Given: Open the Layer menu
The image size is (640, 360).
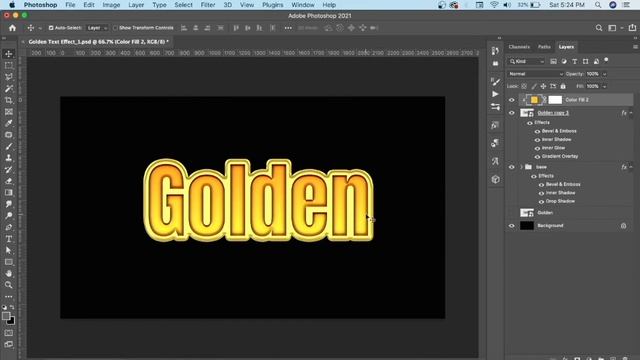Looking at the screenshot, I should pyautogui.click(x=136, y=5).
